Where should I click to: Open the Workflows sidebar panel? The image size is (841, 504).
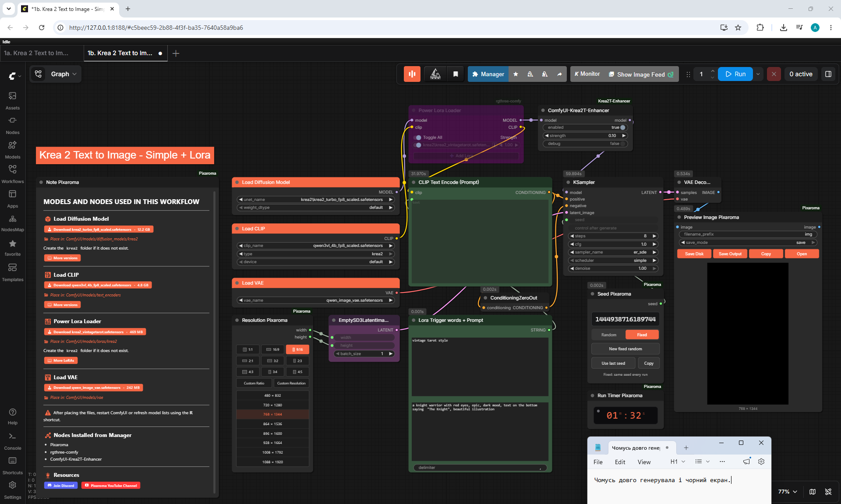pyautogui.click(x=12, y=174)
